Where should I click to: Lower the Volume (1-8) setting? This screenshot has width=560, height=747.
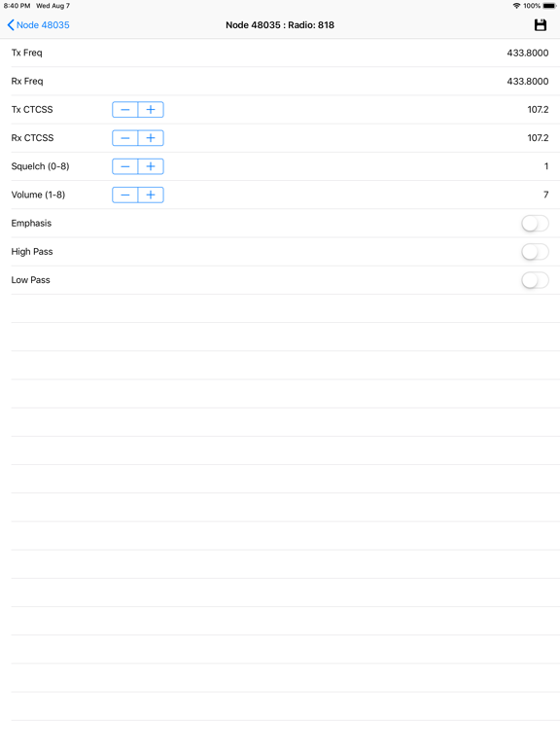[125, 195]
